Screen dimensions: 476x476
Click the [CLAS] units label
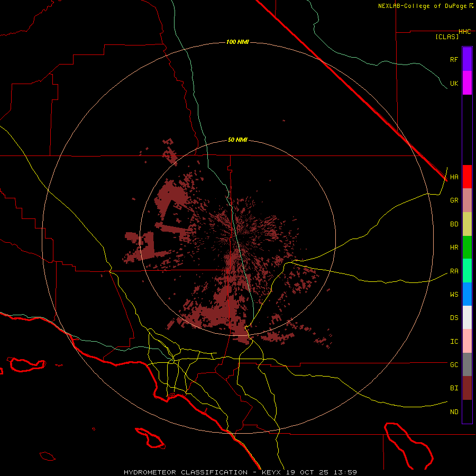[447, 37]
